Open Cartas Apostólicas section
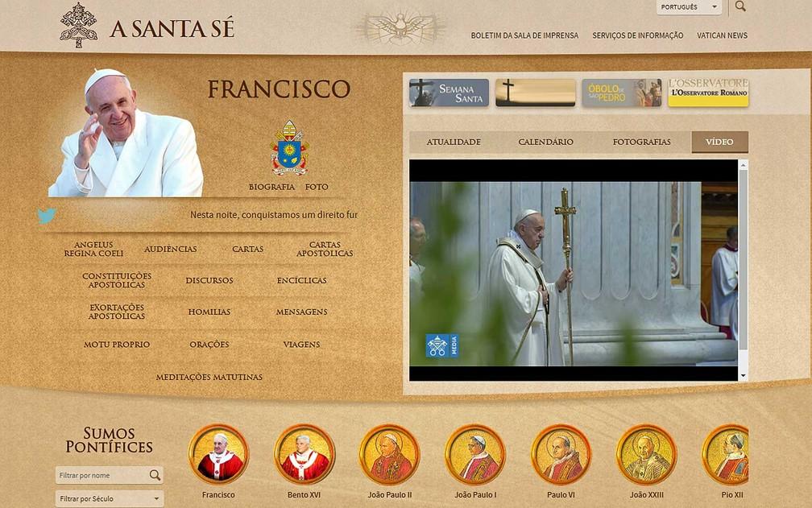812x508 pixels. click(x=325, y=249)
